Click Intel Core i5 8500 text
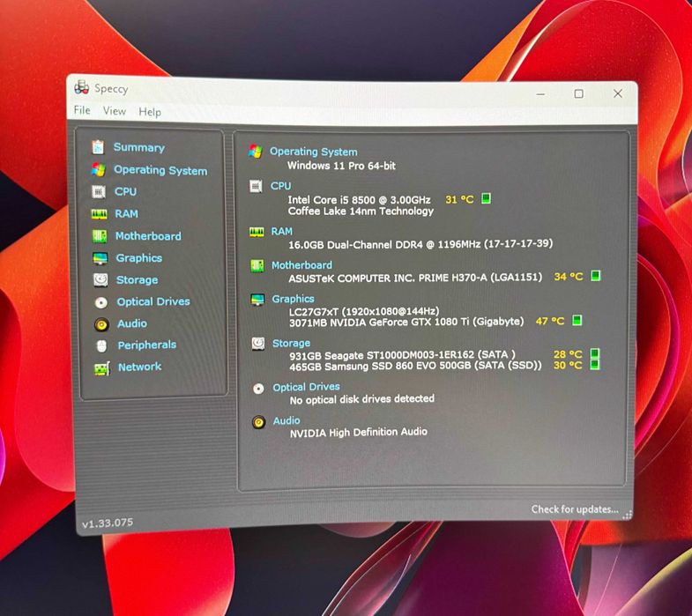The image size is (692, 616). [x=360, y=200]
